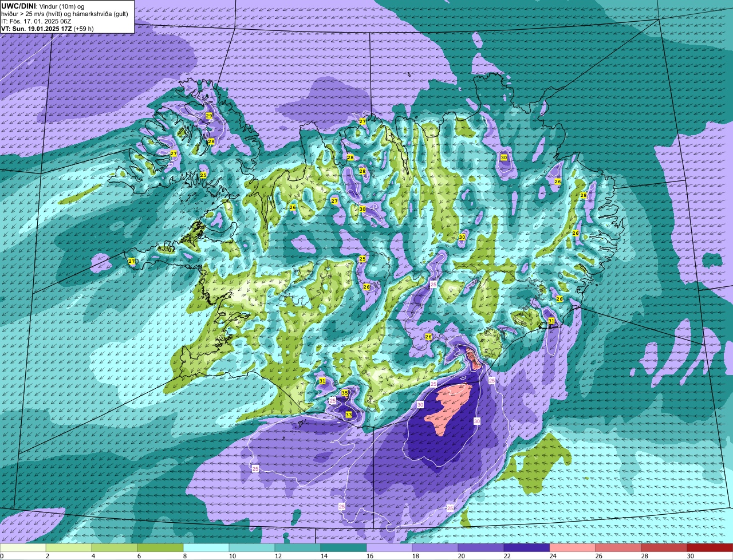Select the 10–12 m/s turquoise color swatch
Viewport: 733px width, 560px height.
(x=252, y=547)
